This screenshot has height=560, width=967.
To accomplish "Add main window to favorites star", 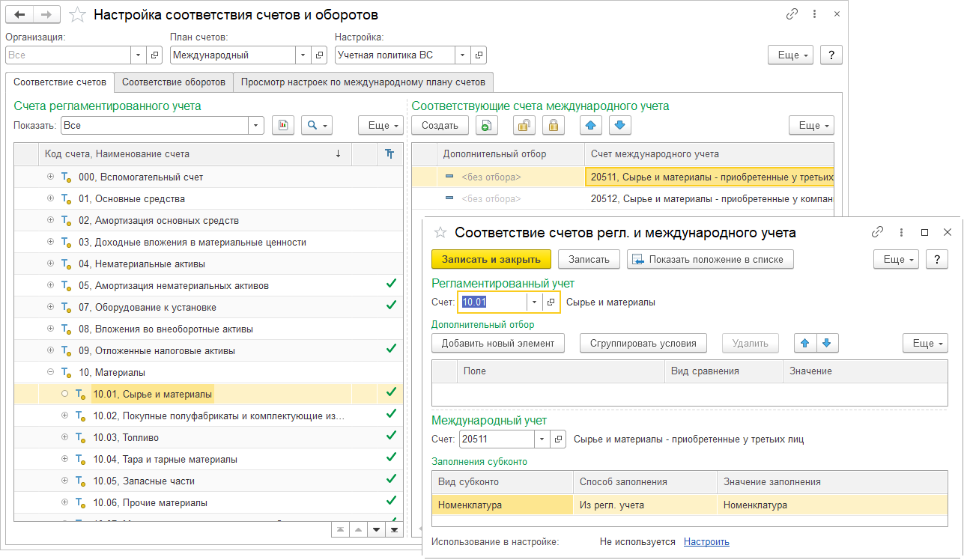I will pyautogui.click(x=76, y=15).
